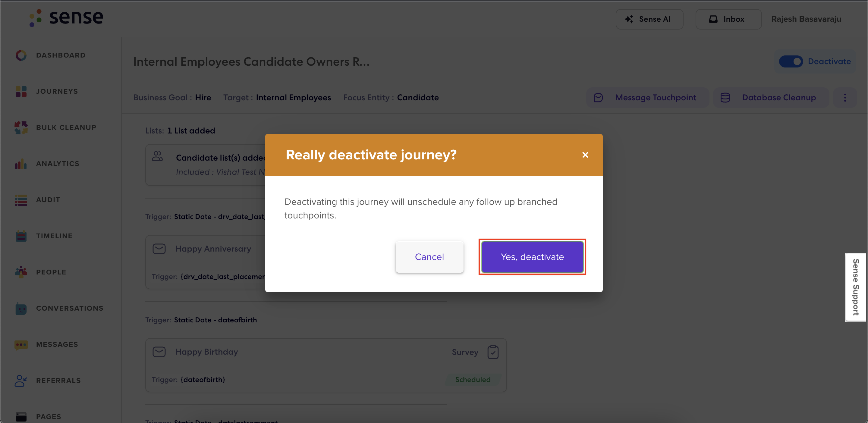Open the Journeys icon in sidebar
This screenshot has height=423, width=868.
pyautogui.click(x=21, y=91)
